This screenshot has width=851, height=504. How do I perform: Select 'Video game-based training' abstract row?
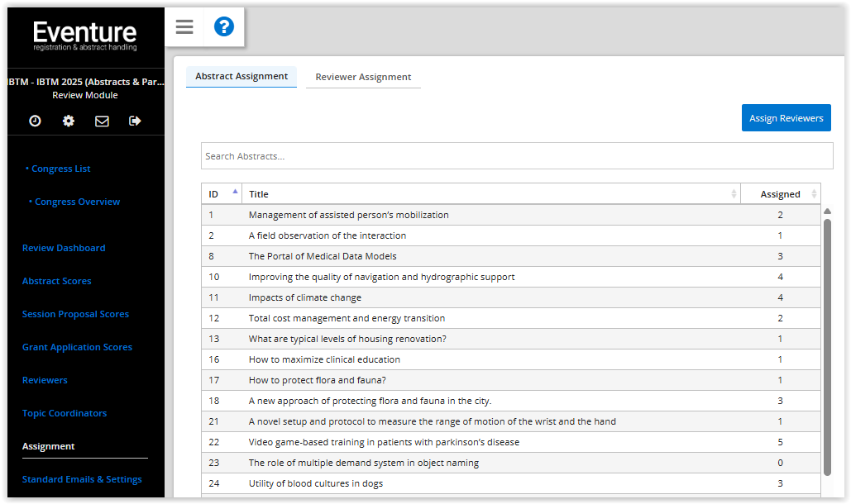click(511, 442)
